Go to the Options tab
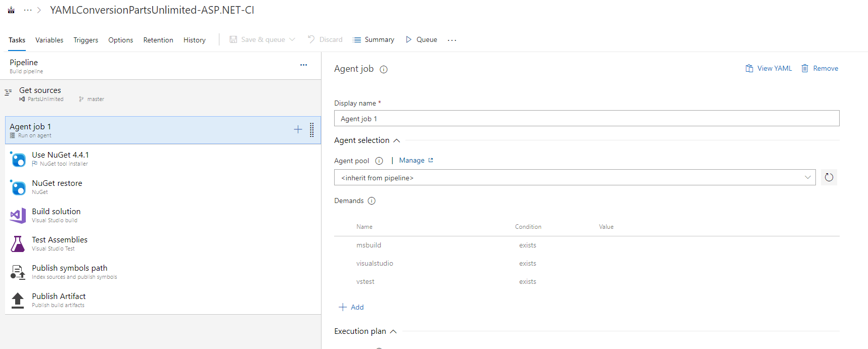 pos(121,40)
